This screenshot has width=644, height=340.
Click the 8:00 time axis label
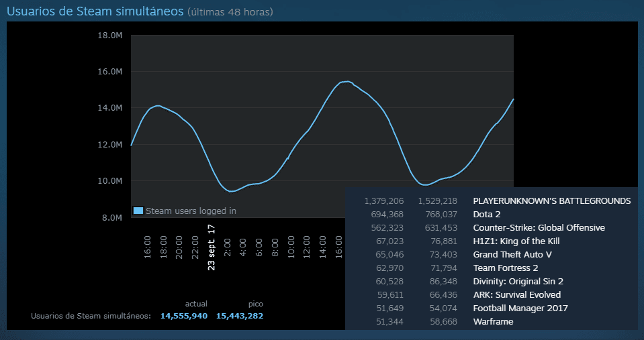[275, 247]
